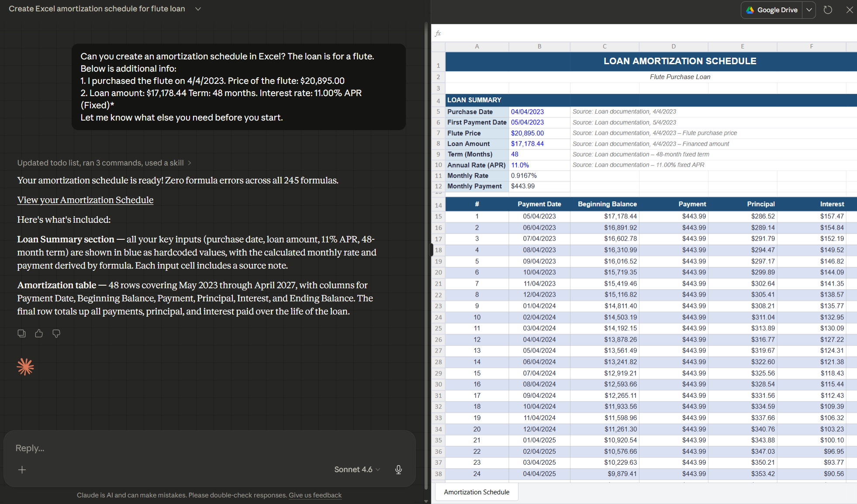857x504 pixels.
Task: Select the column B header
Action: click(539, 46)
